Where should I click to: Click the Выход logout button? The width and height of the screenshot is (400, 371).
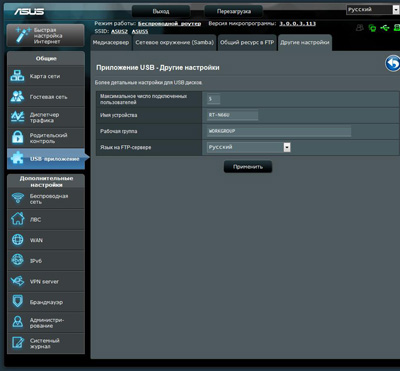point(161,11)
